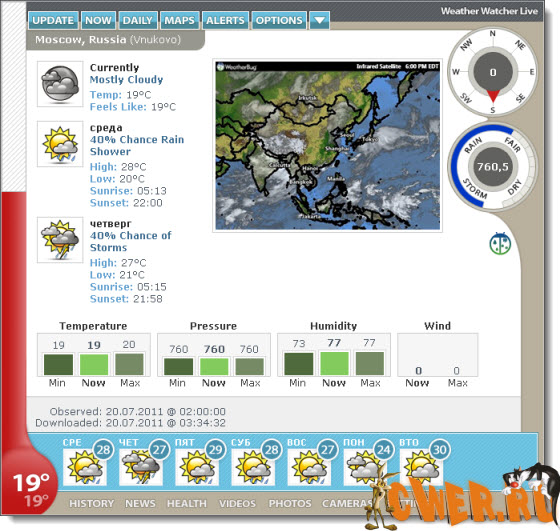Expand the dropdown arrow next to OPTIONS
This screenshot has height=531, width=560.
pos(319,20)
